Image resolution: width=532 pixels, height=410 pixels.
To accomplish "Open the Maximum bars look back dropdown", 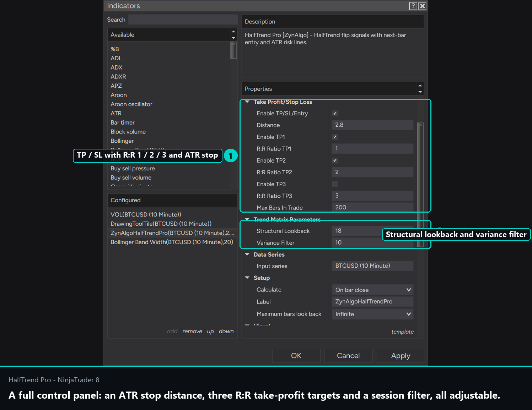I will [x=372, y=314].
